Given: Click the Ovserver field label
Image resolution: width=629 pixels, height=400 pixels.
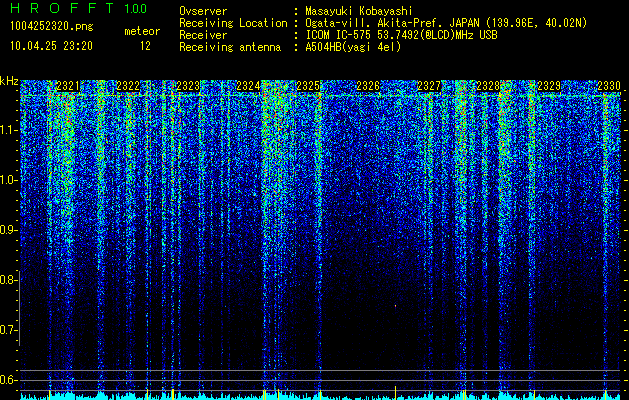Looking at the screenshot, I should 203,11.
